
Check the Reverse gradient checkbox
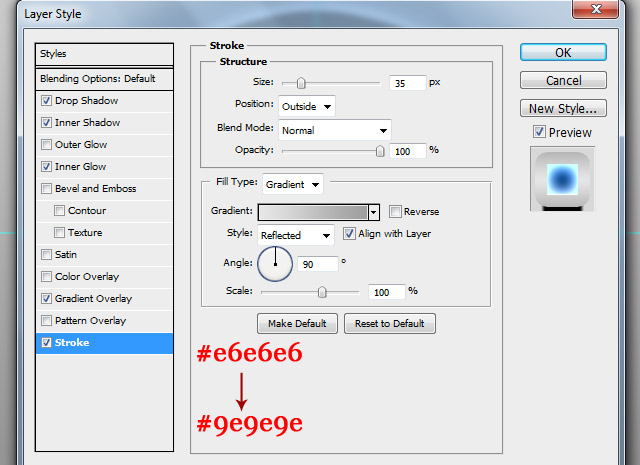click(395, 211)
